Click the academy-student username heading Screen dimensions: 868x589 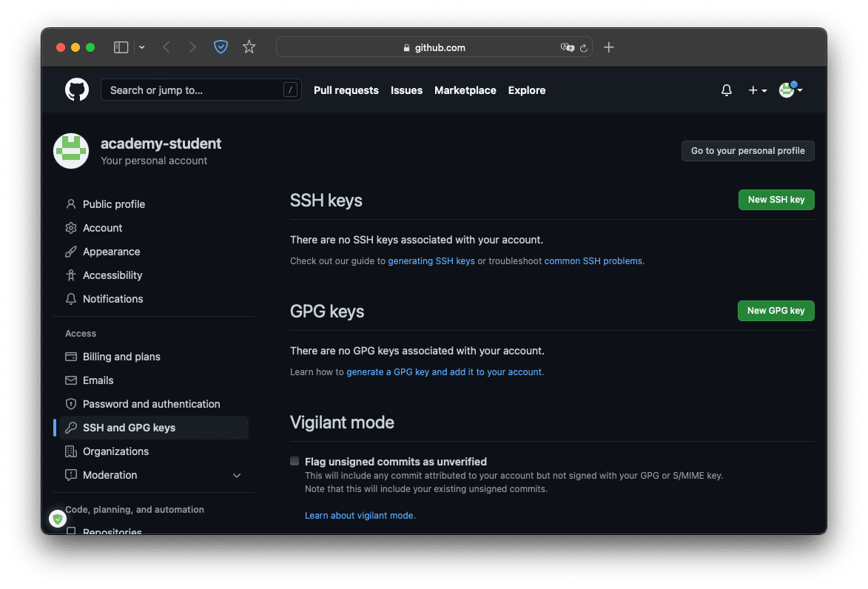(161, 144)
